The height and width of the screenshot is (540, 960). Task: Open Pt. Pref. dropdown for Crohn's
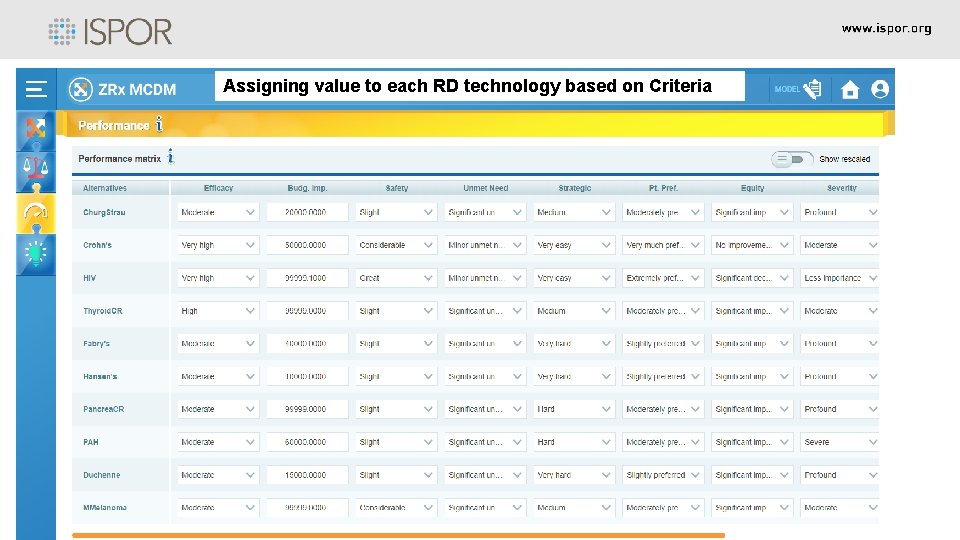click(x=662, y=245)
